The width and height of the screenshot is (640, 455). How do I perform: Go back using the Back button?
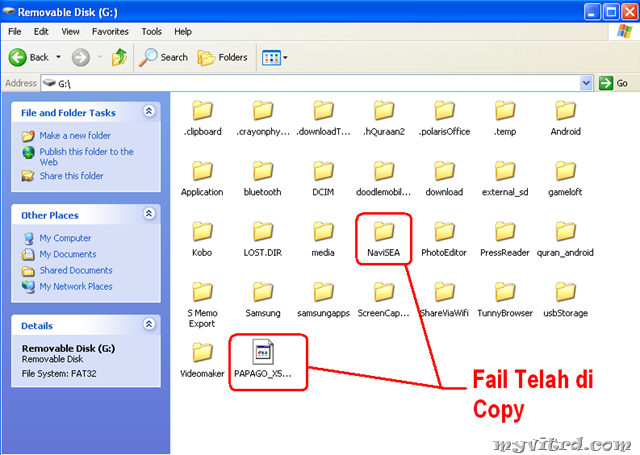[29, 57]
